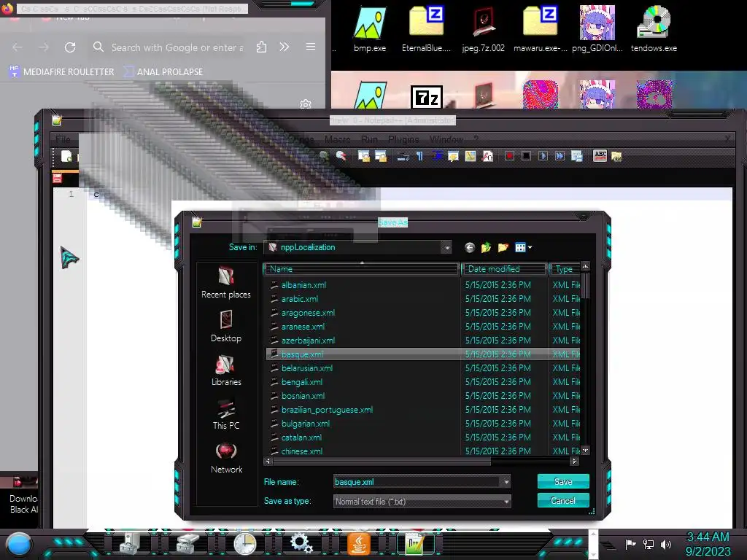Open the File menu in Notepad++
Image resolution: width=747 pixels, height=560 pixels.
point(63,139)
